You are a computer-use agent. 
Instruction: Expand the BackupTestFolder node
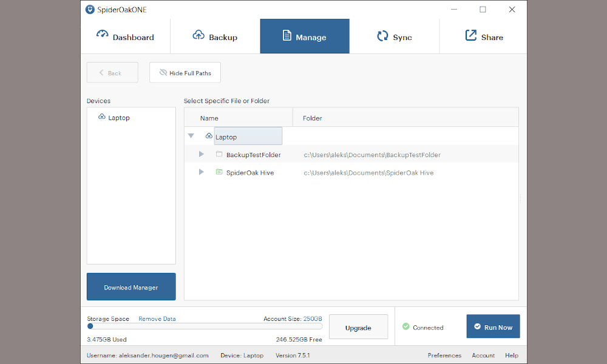(x=202, y=154)
